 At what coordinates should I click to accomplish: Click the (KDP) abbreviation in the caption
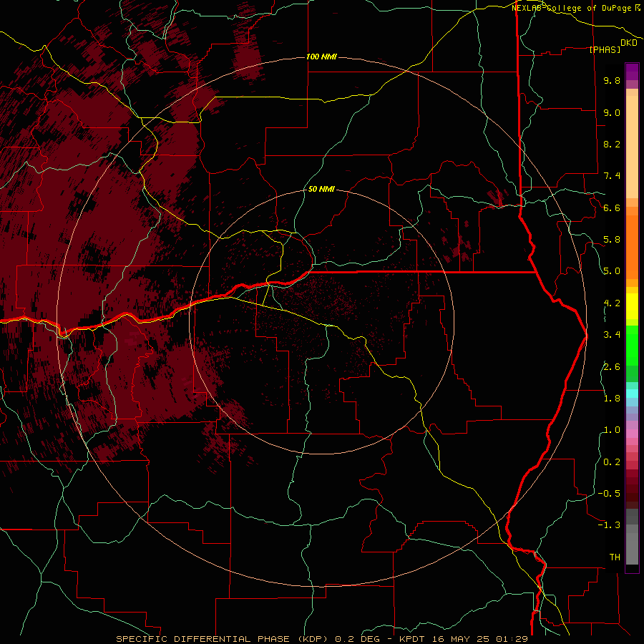313,639
